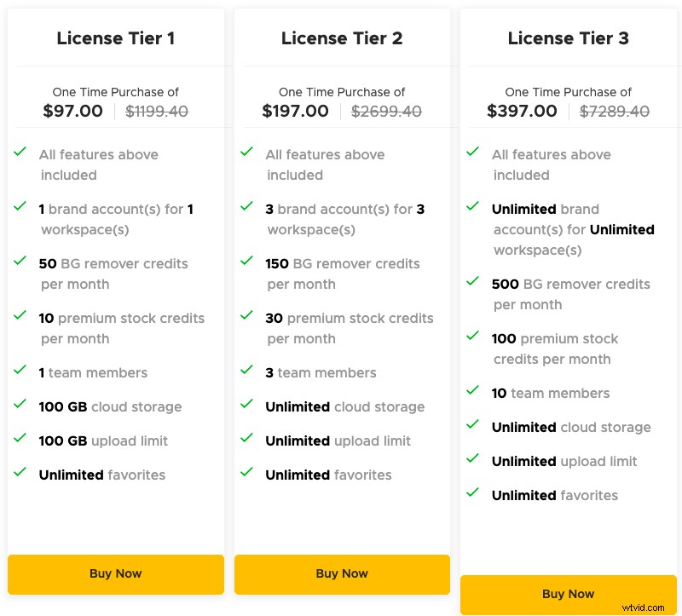
Task: Click the checkmark next to '100 premium stock credits' in Tier 3
Action: tap(473, 338)
